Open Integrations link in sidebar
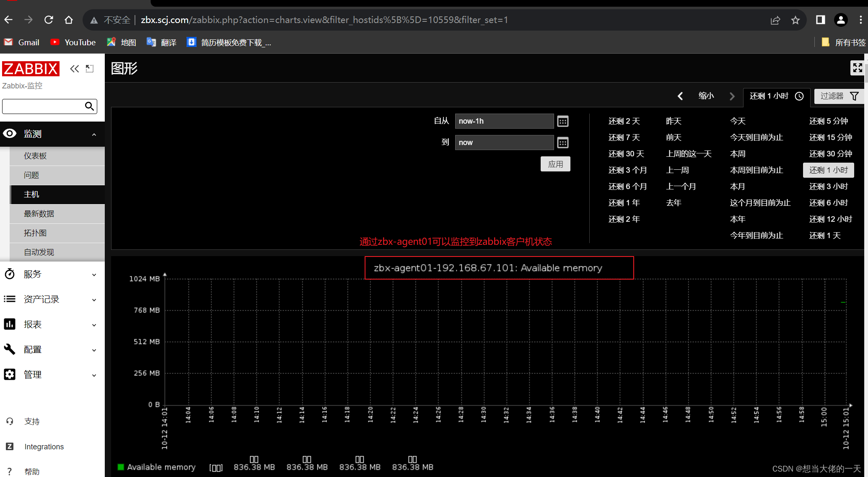The width and height of the screenshot is (868, 477). coord(44,447)
